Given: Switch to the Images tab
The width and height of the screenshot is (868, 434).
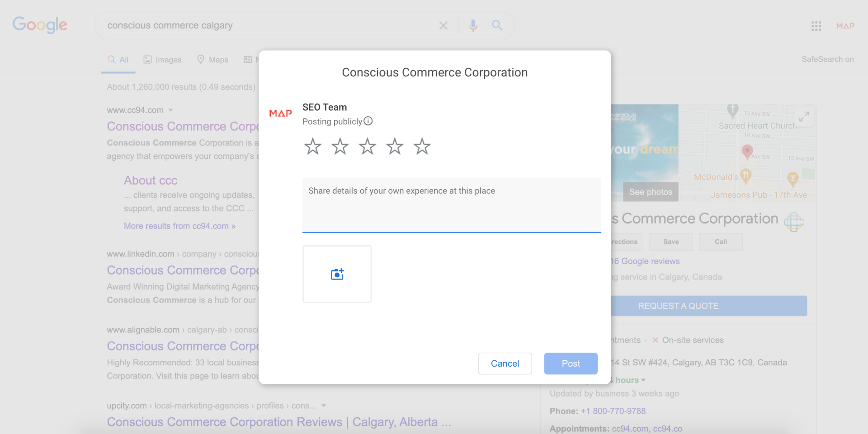Looking at the screenshot, I should (162, 60).
